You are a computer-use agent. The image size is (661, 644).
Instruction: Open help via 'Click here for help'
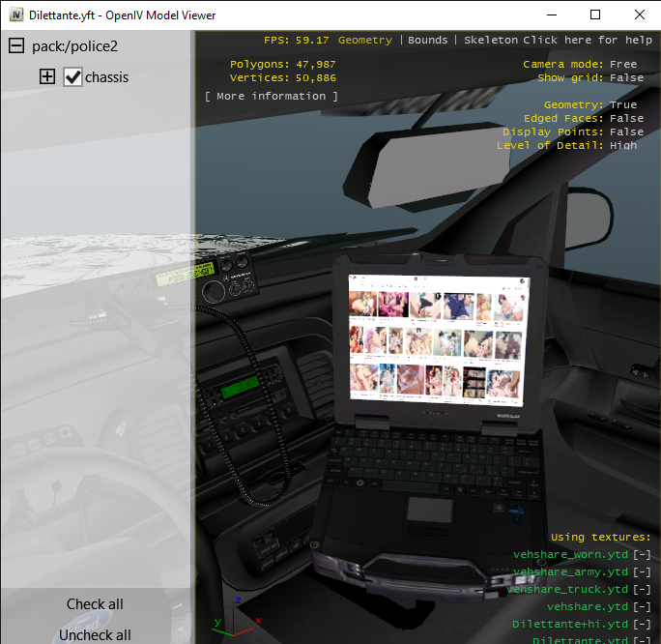(588, 41)
